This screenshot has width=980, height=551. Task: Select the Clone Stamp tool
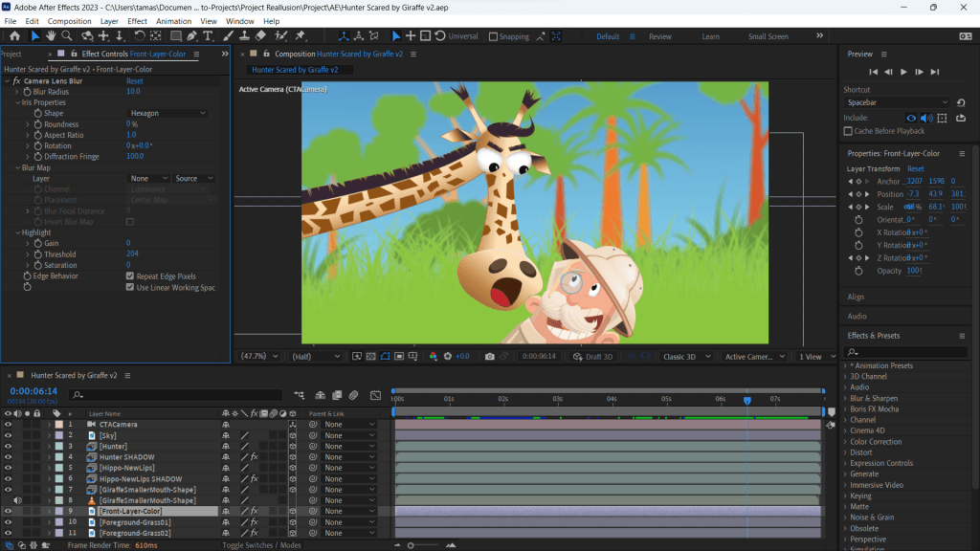pyautogui.click(x=244, y=36)
